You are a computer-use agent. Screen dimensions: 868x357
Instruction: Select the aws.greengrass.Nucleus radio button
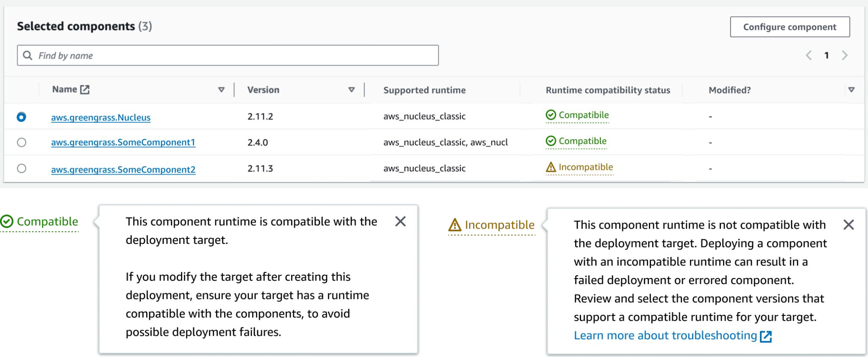pos(21,117)
